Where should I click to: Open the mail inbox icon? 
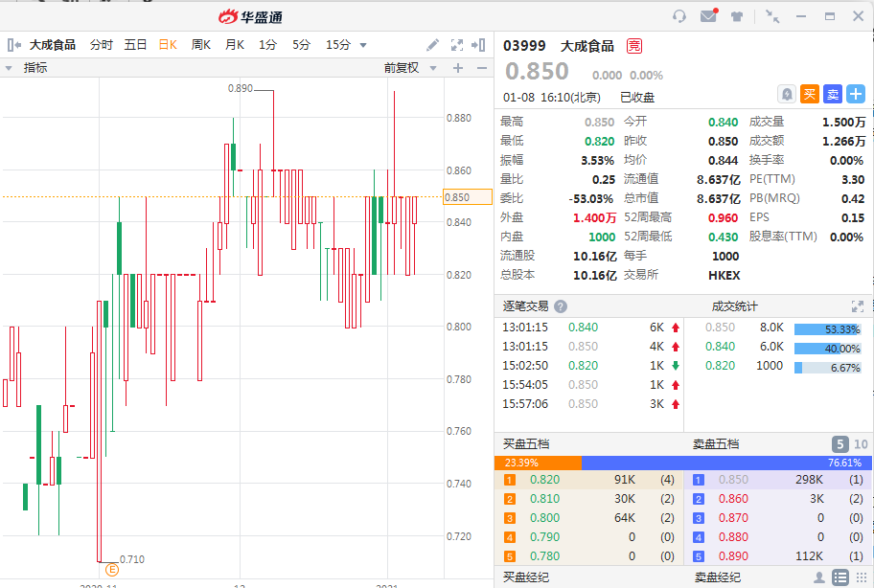708,16
